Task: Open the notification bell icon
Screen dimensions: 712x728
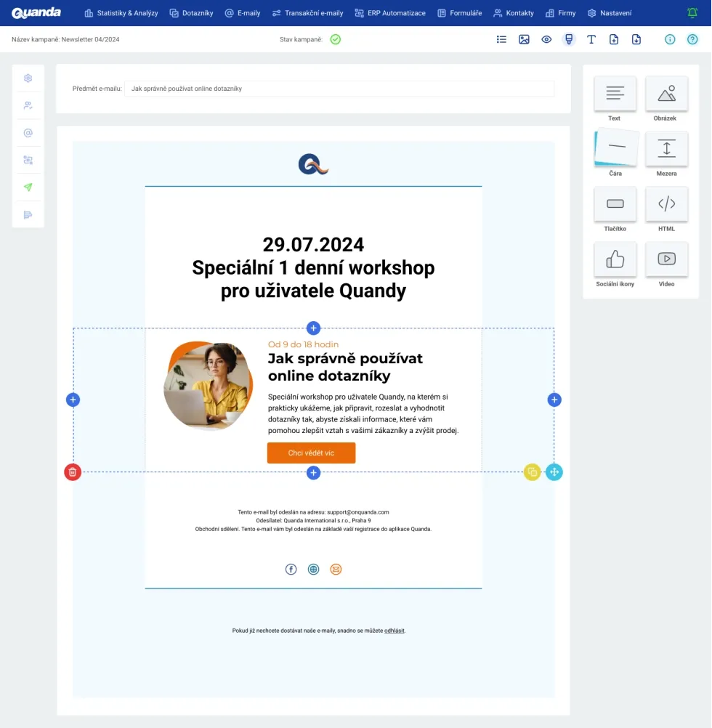Action: click(692, 13)
